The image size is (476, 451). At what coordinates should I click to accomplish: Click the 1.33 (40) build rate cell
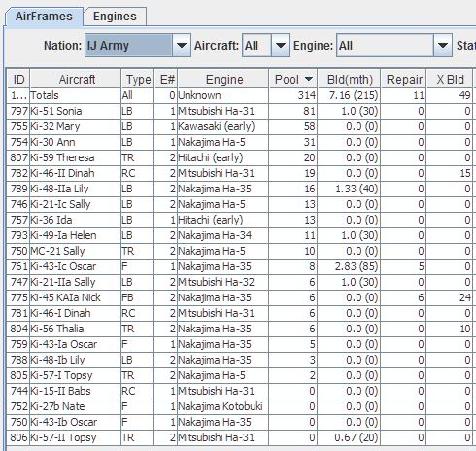point(349,189)
